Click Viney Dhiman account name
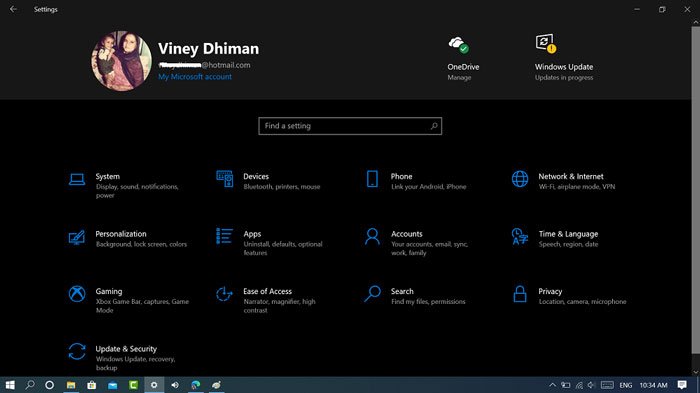Viewport: 700px width, 393px height. point(208,48)
